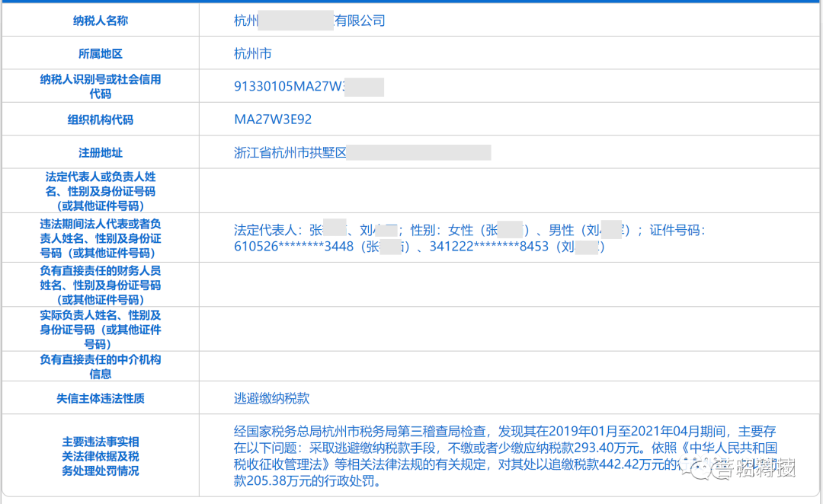Select the company name 杭州…有限公司 text
The height and width of the screenshot is (504, 823).
[309, 21]
